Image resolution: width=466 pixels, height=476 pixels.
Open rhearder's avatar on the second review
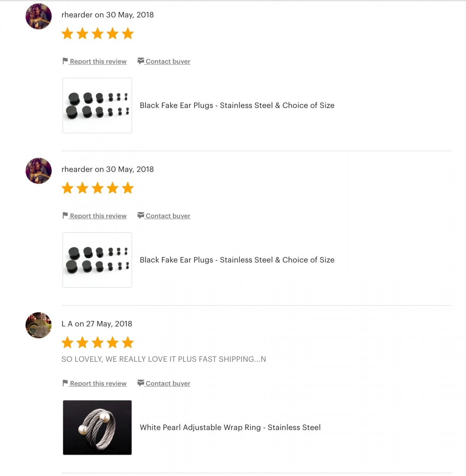coord(38,171)
